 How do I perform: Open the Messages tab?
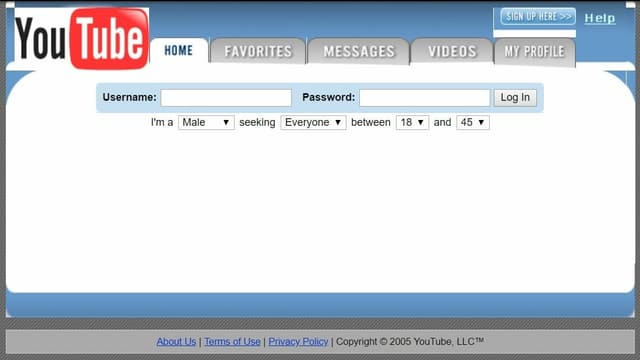tap(359, 51)
